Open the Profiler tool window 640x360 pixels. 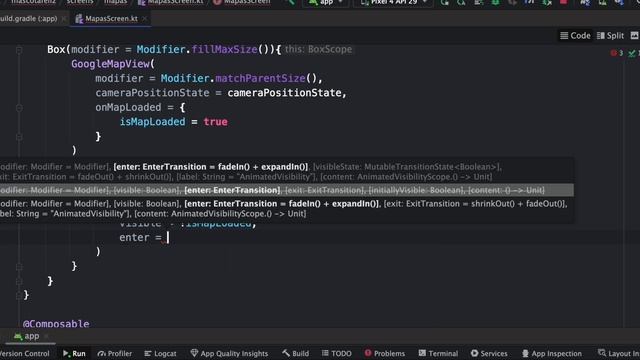click(115, 353)
